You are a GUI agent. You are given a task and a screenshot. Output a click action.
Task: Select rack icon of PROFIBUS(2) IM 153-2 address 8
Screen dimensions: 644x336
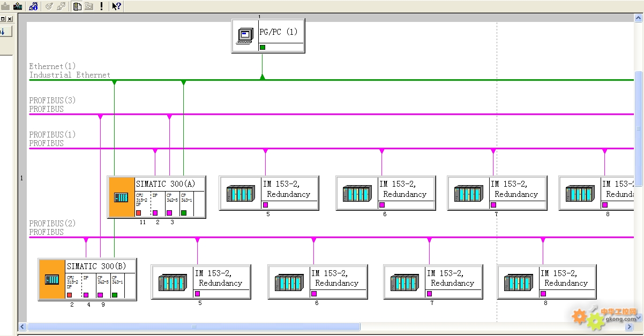tap(518, 282)
